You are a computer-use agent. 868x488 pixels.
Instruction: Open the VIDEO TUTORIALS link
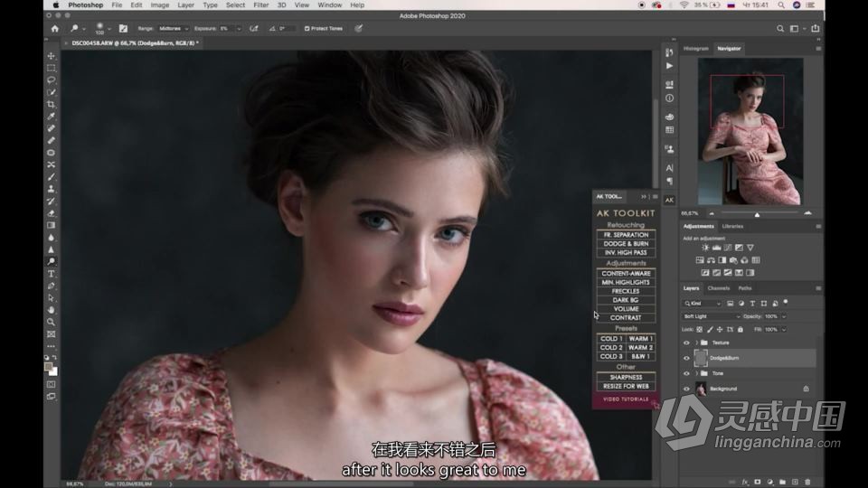coord(626,399)
